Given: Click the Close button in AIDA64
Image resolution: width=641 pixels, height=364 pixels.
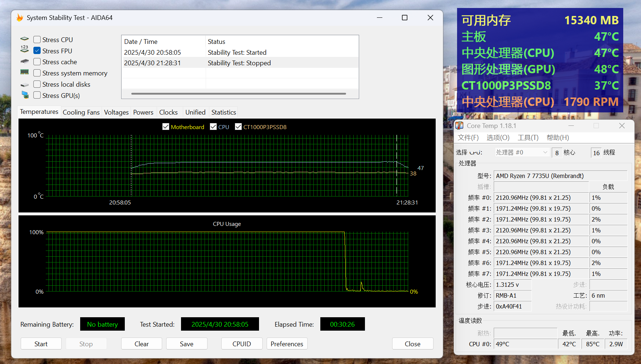Looking at the screenshot, I should tap(412, 344).
